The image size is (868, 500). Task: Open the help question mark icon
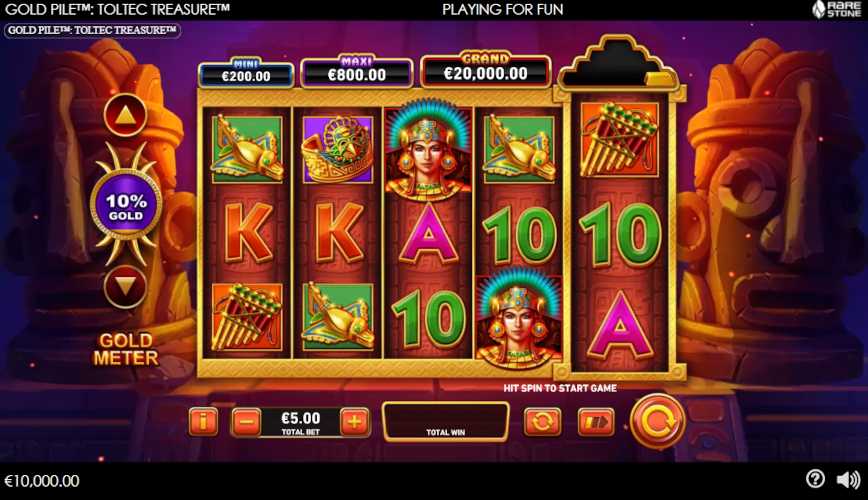tap(815, 479)
